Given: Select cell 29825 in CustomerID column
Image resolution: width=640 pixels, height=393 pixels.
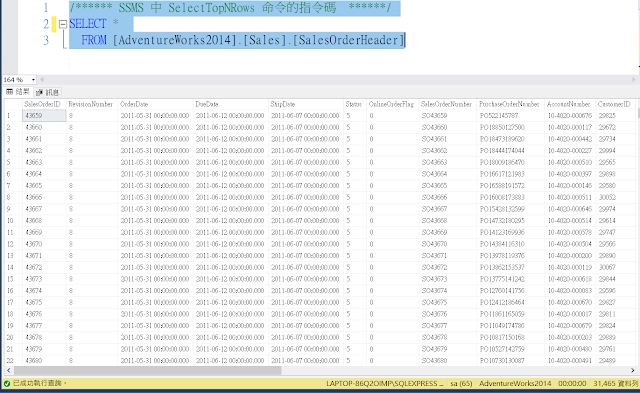Looking at the screenshot, I should pyautogui.click(x=616, y=116).
